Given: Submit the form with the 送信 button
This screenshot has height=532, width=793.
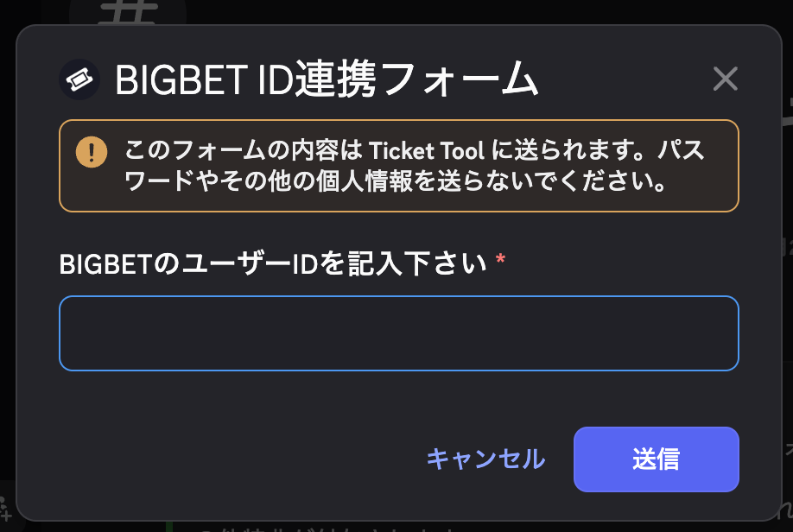Looking at the screenshot, I should 657,459.
